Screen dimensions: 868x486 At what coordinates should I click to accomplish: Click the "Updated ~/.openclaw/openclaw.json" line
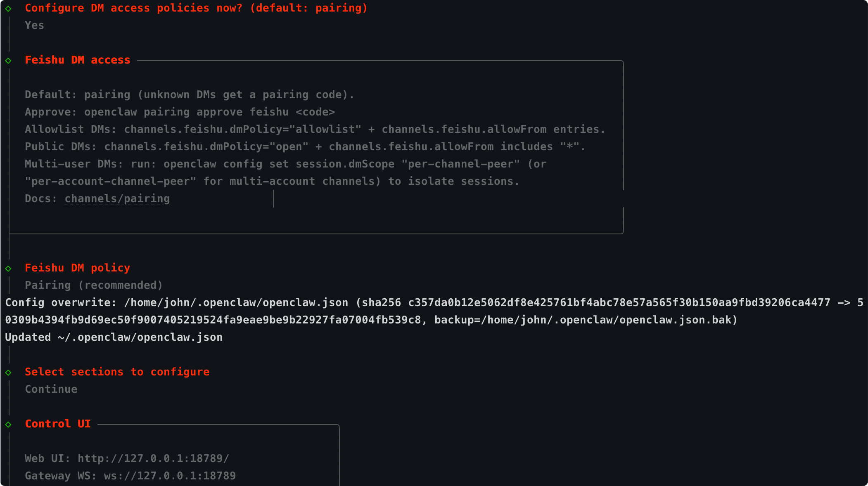pos(114,337)
